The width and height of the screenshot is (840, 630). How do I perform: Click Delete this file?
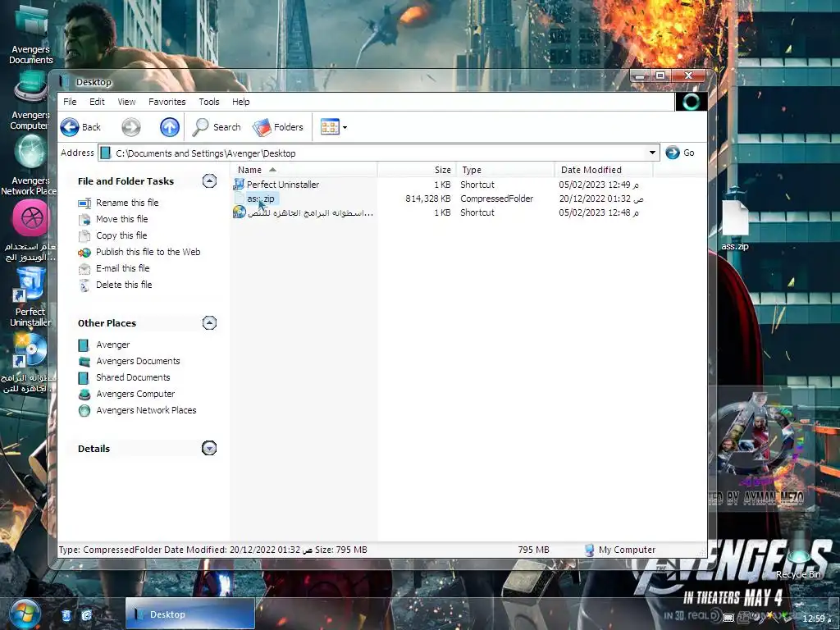coord(124,285)
